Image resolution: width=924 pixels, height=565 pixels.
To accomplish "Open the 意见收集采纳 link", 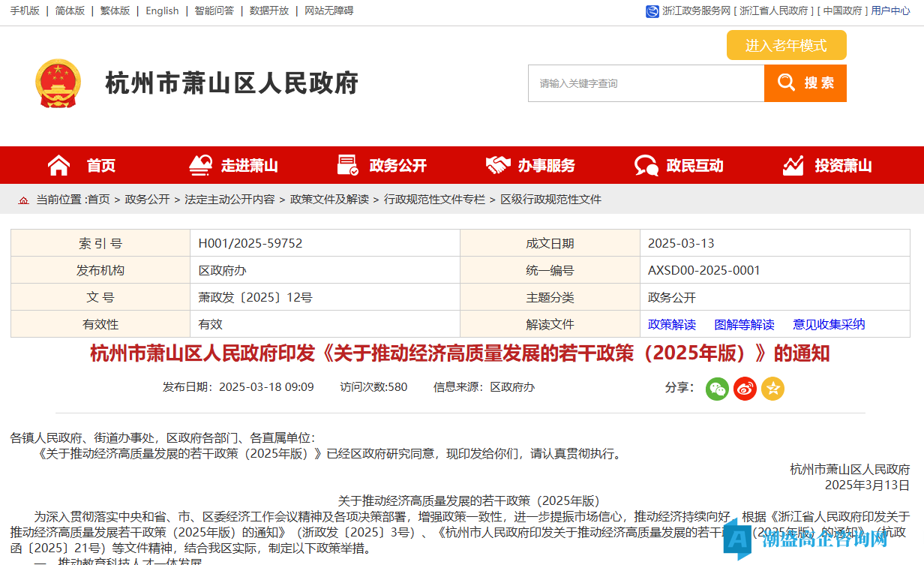I will pos(829,324).
